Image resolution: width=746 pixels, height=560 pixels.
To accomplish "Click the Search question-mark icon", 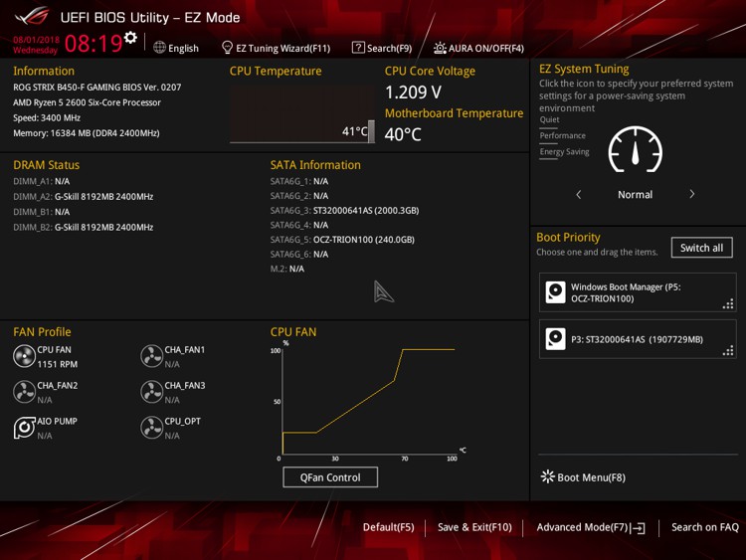I will click(x=358, y=48).
